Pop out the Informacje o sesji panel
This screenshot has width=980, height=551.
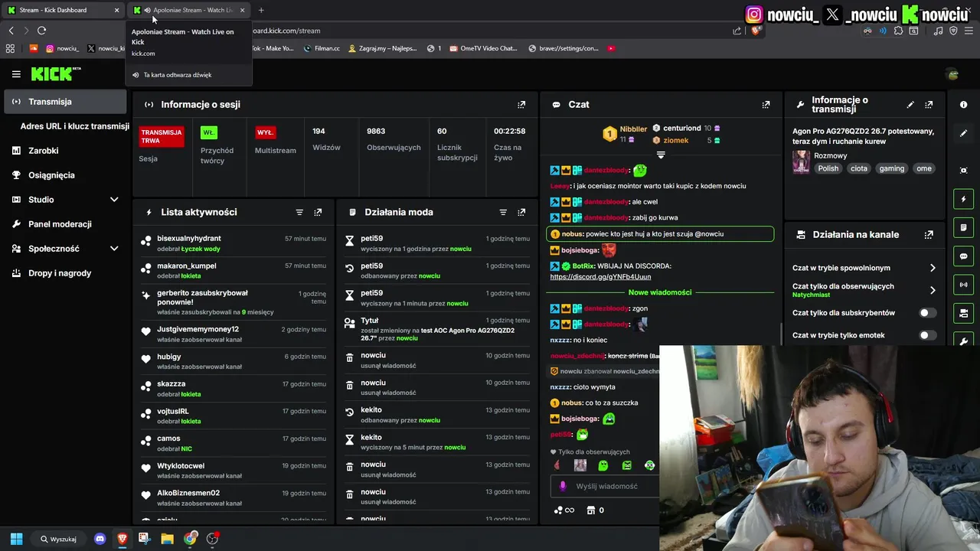click(521, 105)
